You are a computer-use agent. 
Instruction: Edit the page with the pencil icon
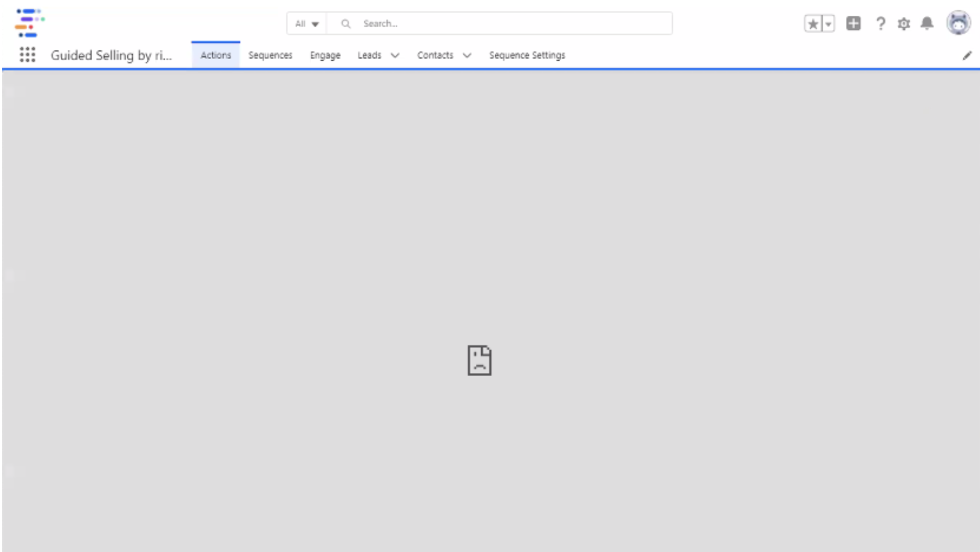pos(966,56)
